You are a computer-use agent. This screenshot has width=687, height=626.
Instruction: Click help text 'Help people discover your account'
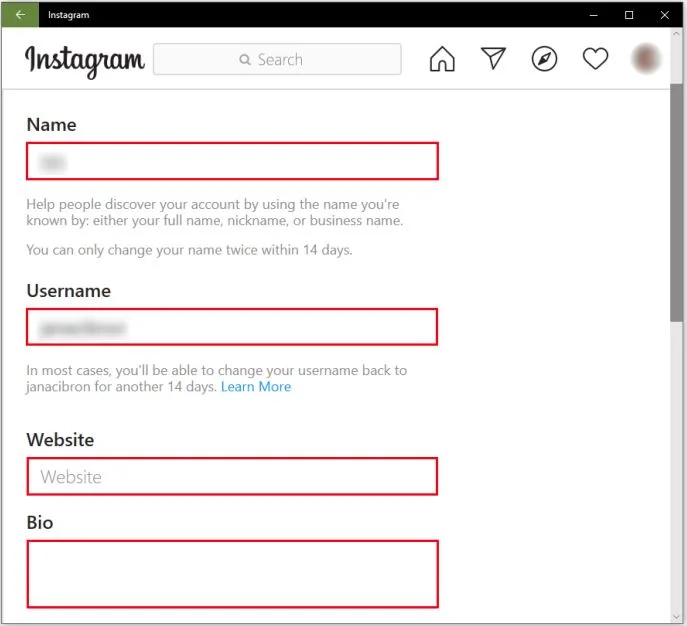point(133,205)
